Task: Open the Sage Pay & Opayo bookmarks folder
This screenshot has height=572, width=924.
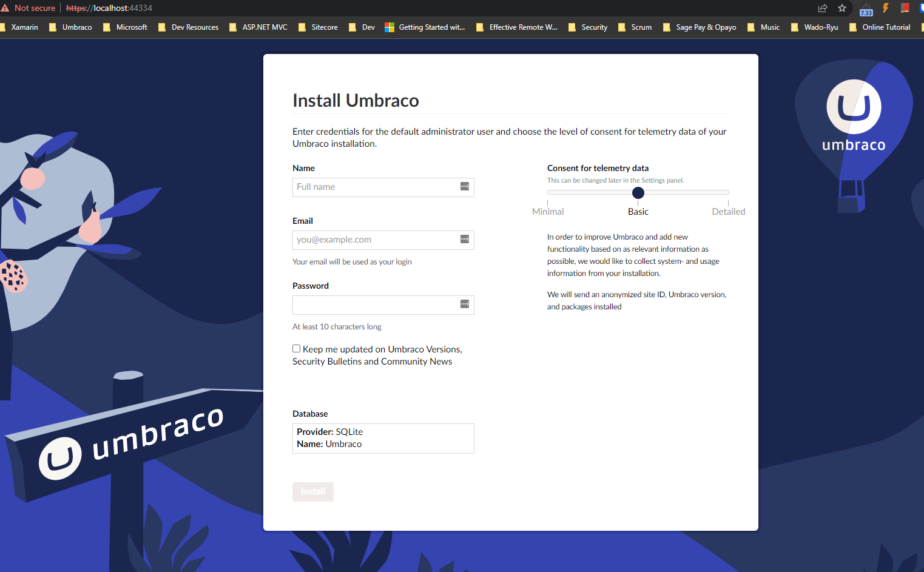Action: coord(700,27)
